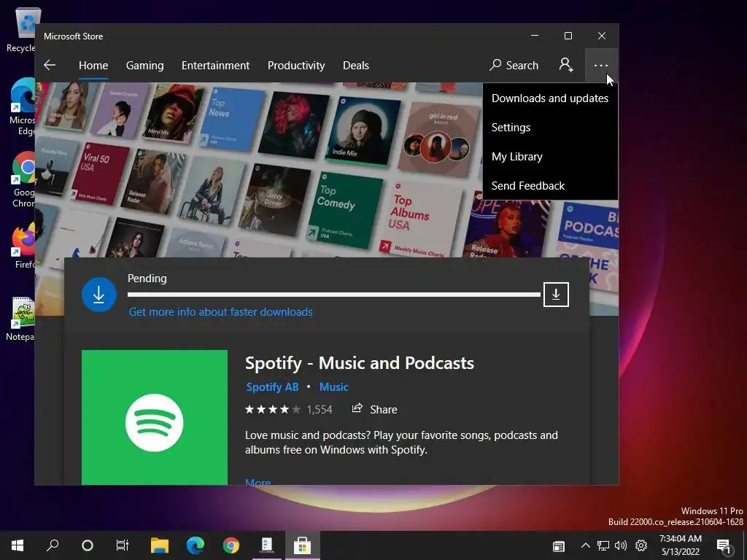
Task: Click the volume speaker tray icon
Action: (x=621, y=545)
